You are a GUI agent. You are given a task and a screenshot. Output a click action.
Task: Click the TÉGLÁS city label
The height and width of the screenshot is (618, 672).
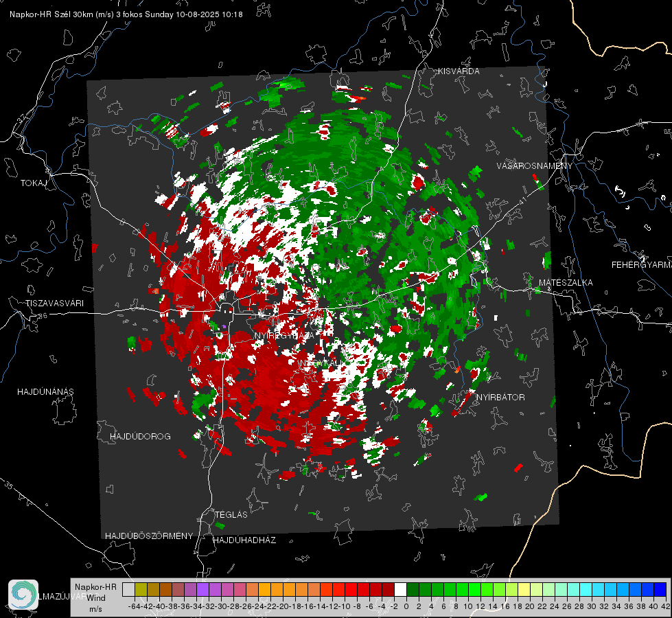(231, 515)
